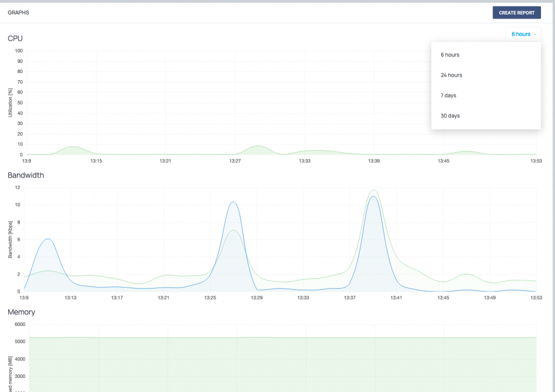This screenshot has width=555, height=392.
Task: Click the CPU chart title
Action: [15, 38]
